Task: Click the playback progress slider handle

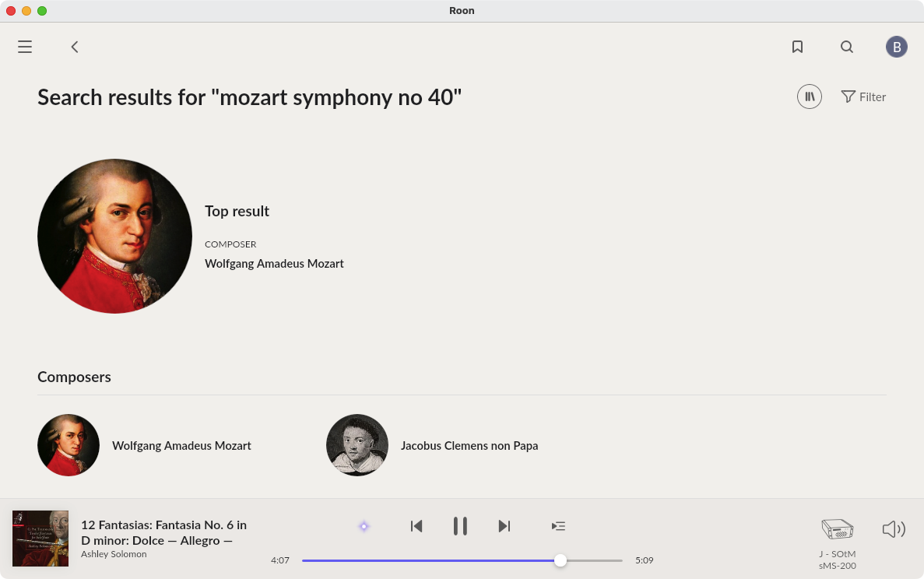Action: [x=560, y=560]
